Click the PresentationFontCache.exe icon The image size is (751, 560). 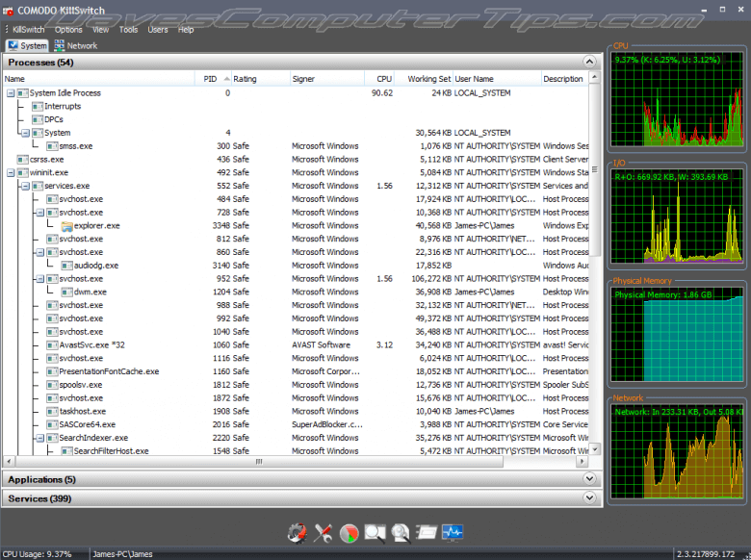pos(52,371)
